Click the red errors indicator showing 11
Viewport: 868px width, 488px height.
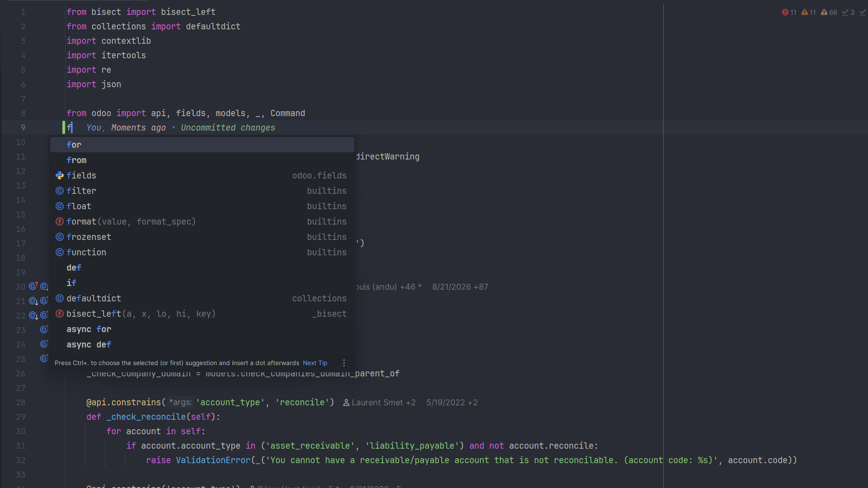click(789, 13)
